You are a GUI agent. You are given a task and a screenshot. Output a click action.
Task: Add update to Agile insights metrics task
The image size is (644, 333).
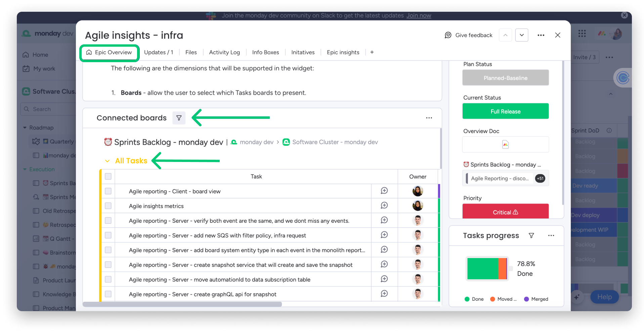384,205
